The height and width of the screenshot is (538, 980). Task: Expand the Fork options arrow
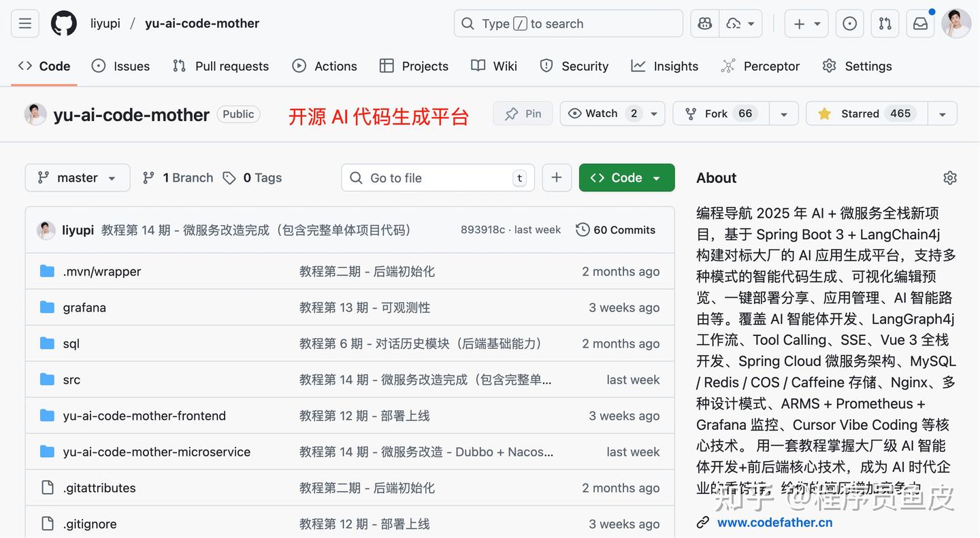[784, 113]
